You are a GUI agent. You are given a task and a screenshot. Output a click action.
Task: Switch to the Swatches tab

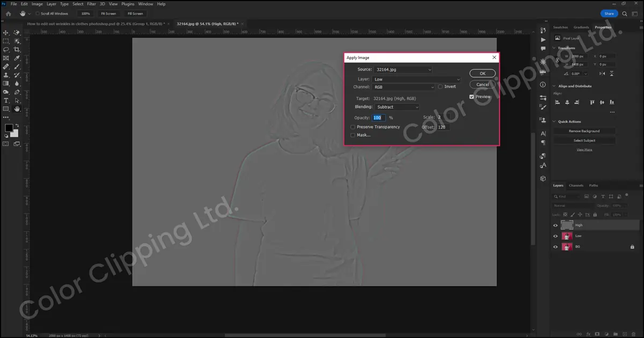point(560,27)
